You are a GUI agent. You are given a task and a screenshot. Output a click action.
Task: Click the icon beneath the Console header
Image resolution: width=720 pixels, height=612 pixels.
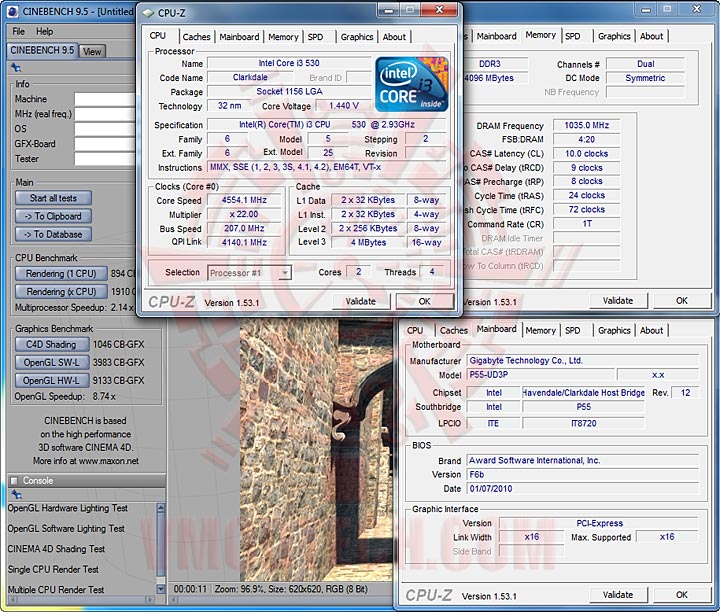(x=17, y=494)
